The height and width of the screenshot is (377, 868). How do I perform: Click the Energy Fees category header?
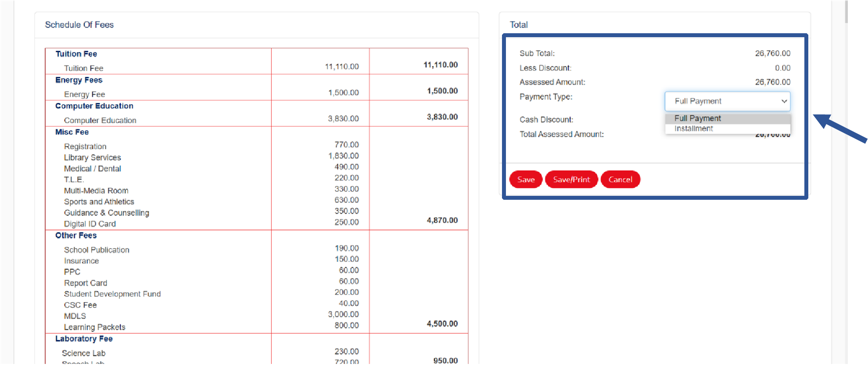pos(79,80)
